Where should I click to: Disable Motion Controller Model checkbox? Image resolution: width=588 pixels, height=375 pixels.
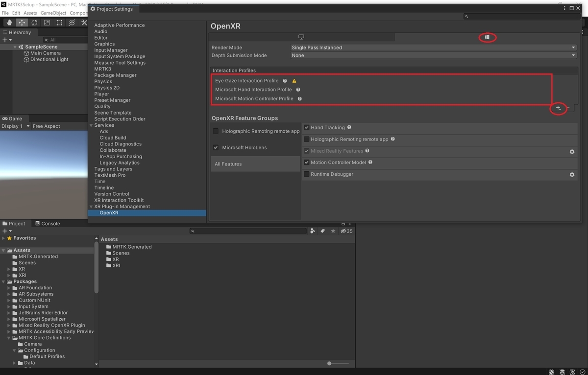306,163
